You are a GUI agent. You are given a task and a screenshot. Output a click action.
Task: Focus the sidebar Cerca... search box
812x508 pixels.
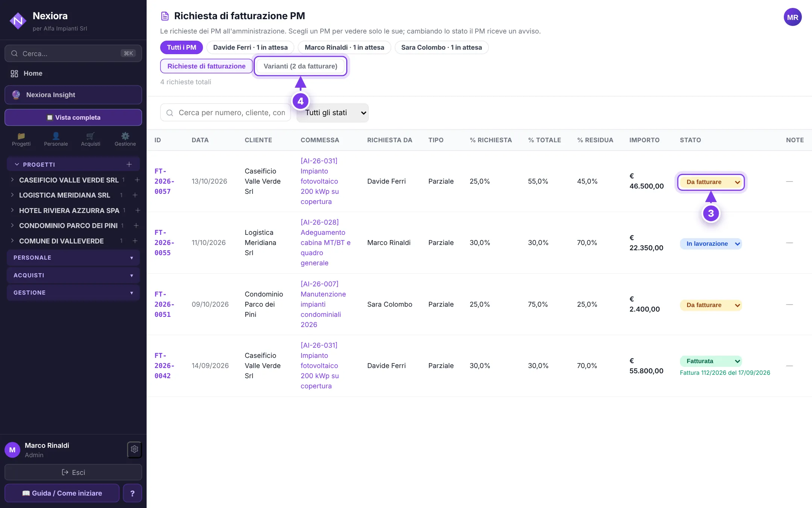coord(73,53)
